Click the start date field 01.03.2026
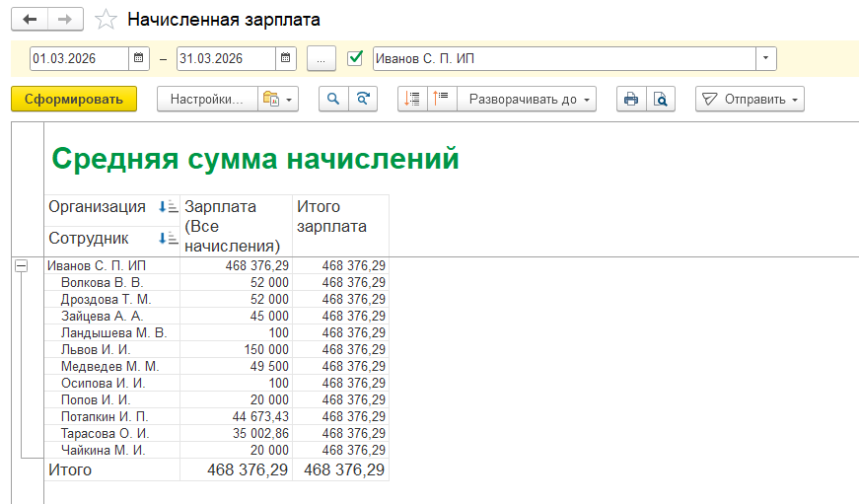The width and height of the screenshot is (859, 504). click(x=80, y=58)
